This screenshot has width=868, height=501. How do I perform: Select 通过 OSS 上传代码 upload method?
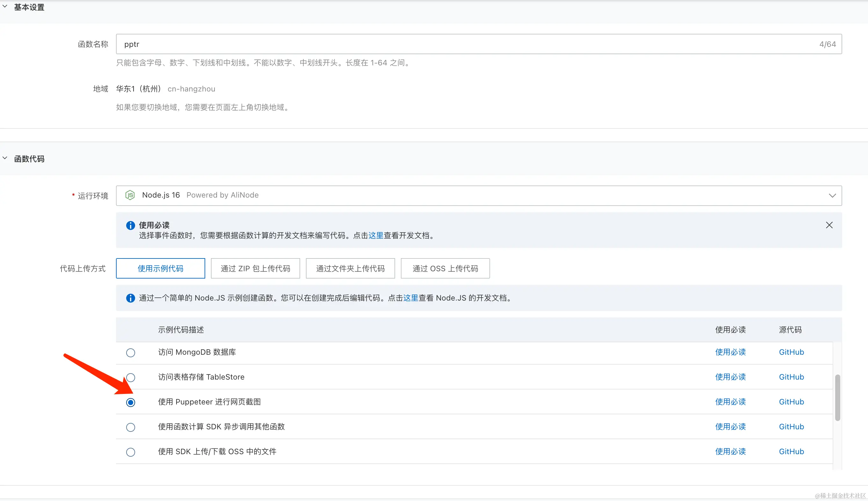click(445, 268)
